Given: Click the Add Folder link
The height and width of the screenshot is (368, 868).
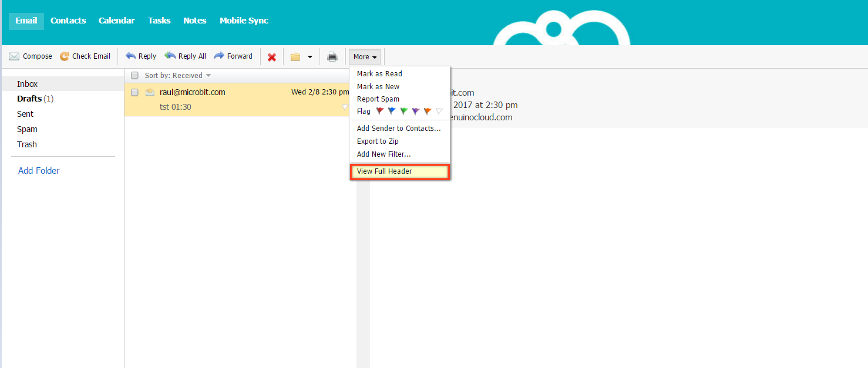Looking at the screenshot, I should [39, 171].
